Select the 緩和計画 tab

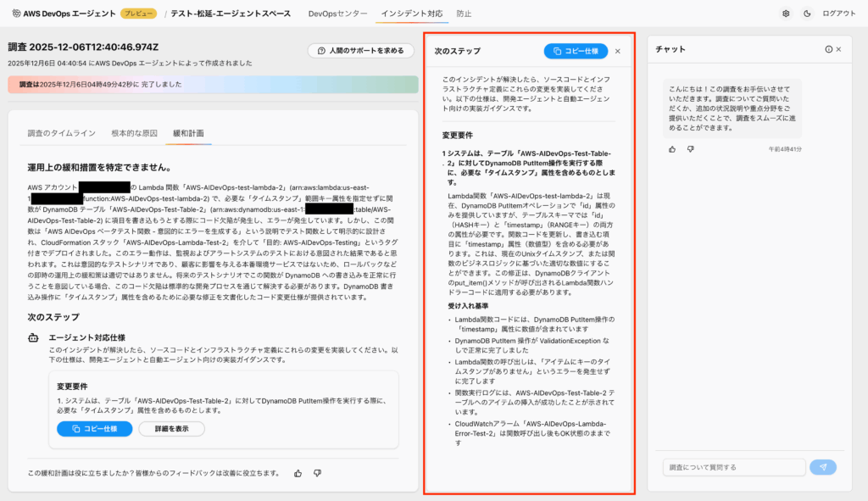tap(188, 133)
